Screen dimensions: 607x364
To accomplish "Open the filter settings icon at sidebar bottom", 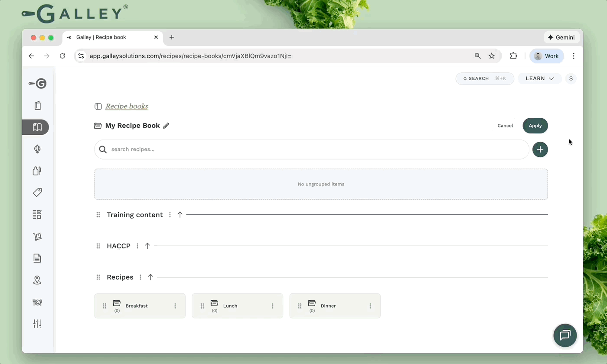I will (37, 323).
